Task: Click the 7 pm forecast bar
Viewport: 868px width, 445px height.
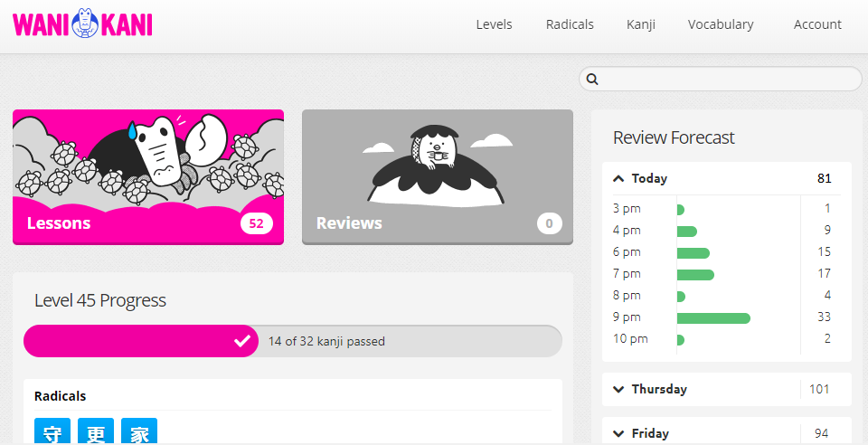Action: (x=695, y=275)
